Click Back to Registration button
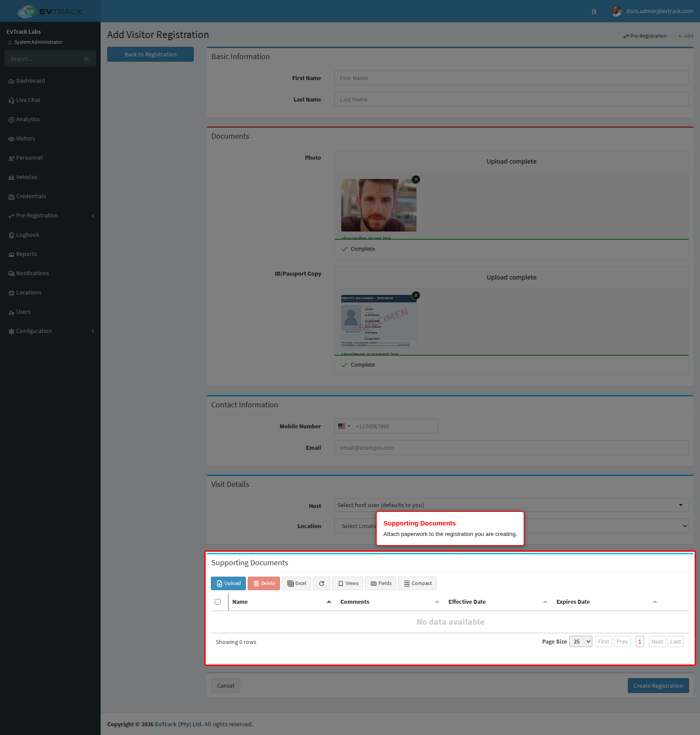Image resolution: width=700 pixels, height=735 pixels. [x=150, y=54]
